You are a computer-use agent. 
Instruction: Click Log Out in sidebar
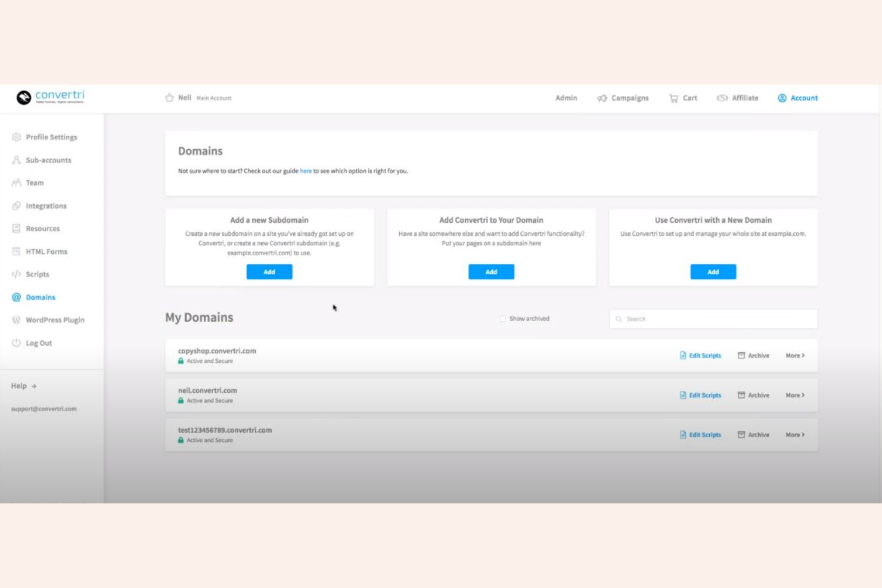pos(39,343)
